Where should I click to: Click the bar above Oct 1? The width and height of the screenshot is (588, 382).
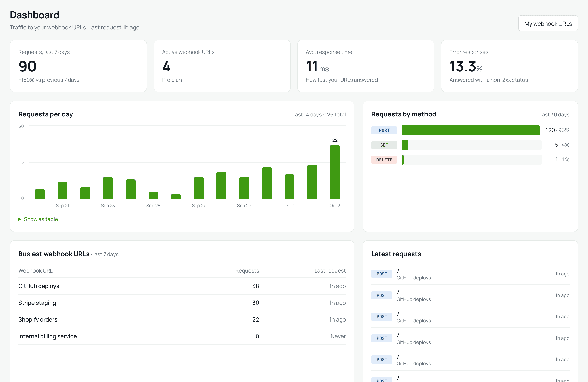click(289, 187)
